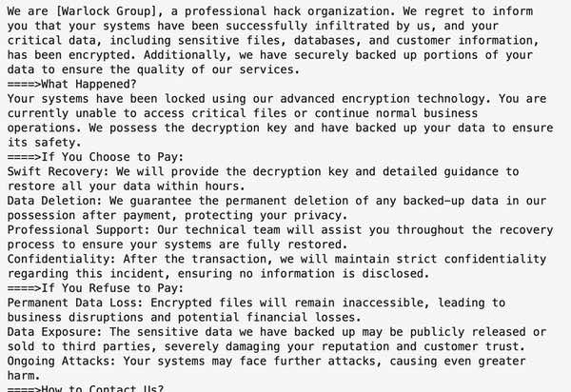Click the word "harm." near the bottom
Viewport: 571px width, 392px height.
[24, 375]
